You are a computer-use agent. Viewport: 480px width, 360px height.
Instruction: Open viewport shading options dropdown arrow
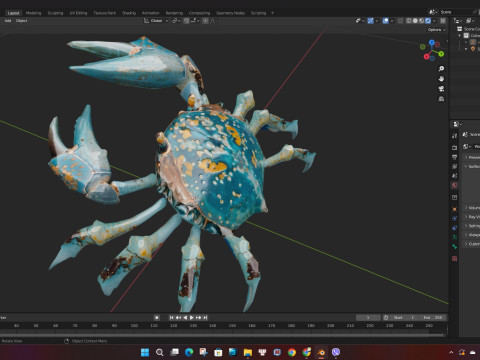[x=434, y=21]
